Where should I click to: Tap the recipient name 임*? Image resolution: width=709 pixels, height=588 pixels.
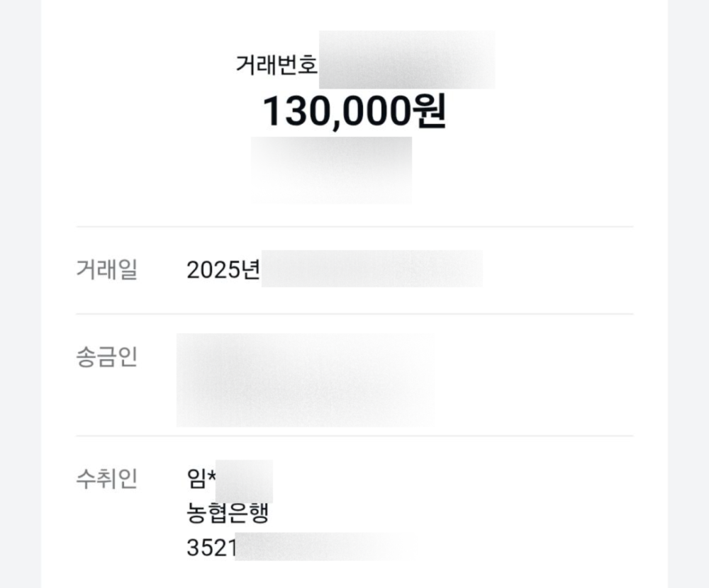201,479
